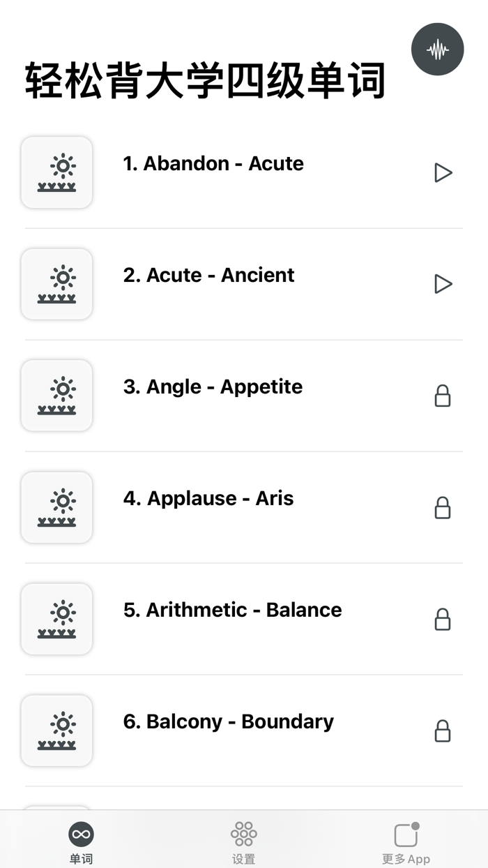
Task: Play lesson 1 Abandon - Acute
Action: tap(443, 172)
